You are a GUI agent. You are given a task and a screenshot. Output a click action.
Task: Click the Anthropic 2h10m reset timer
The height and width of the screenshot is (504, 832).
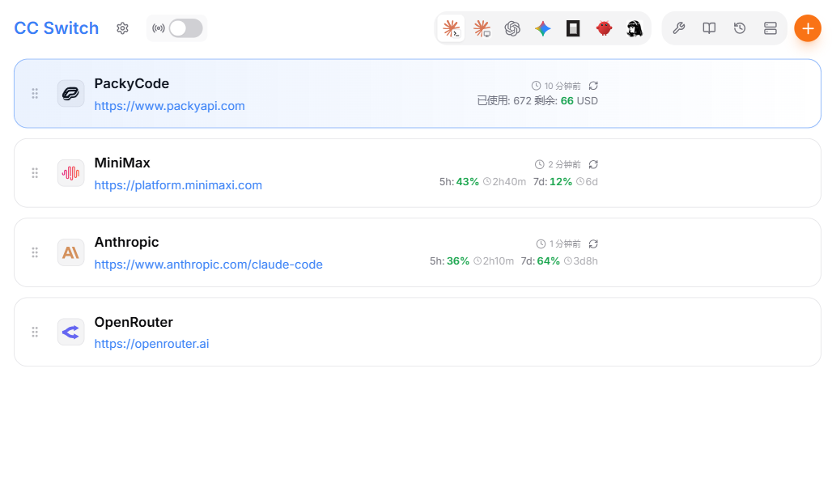[494, 261]
